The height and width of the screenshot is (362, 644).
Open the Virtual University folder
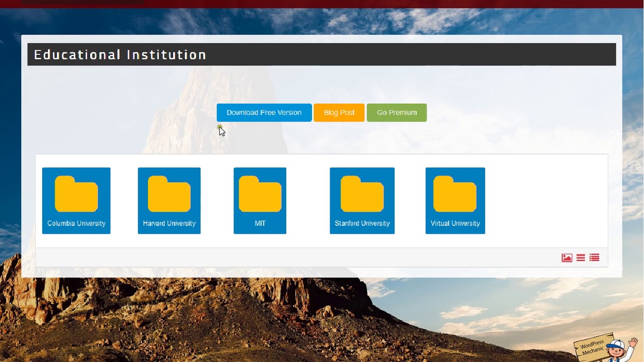click(455, 201)
